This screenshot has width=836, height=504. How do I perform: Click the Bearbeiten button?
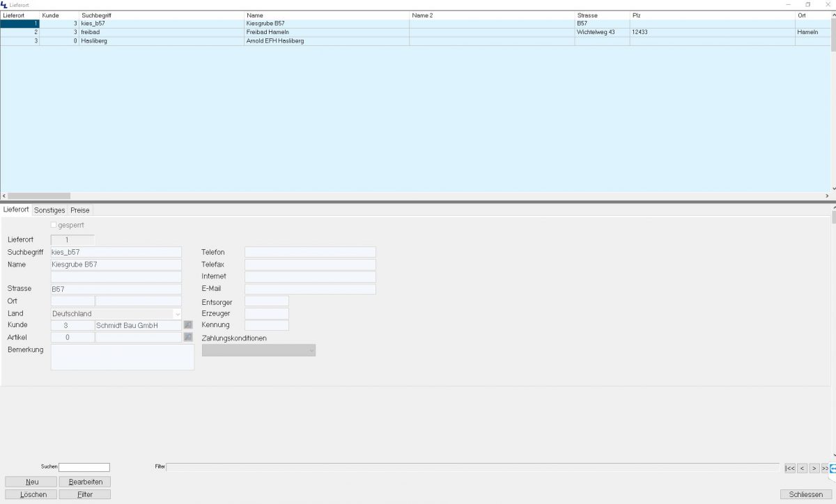pos(85,482)
